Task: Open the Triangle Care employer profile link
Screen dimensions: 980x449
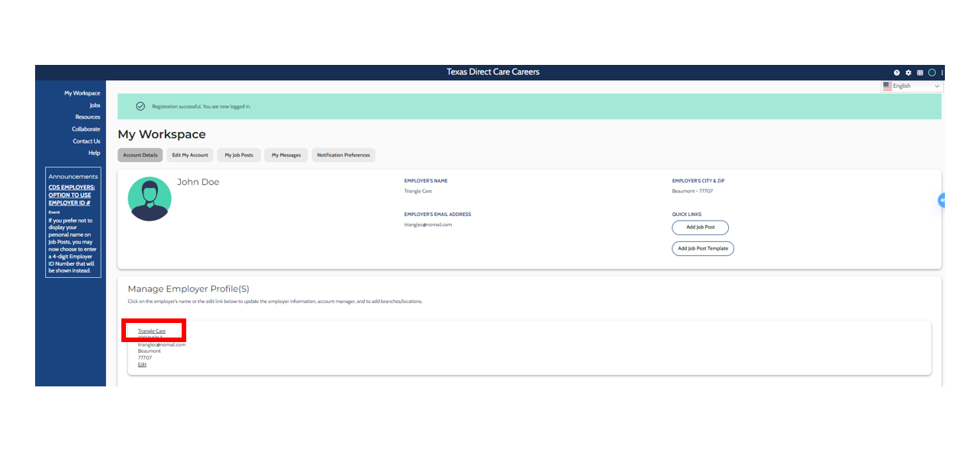Action: [x=152, y=331]
